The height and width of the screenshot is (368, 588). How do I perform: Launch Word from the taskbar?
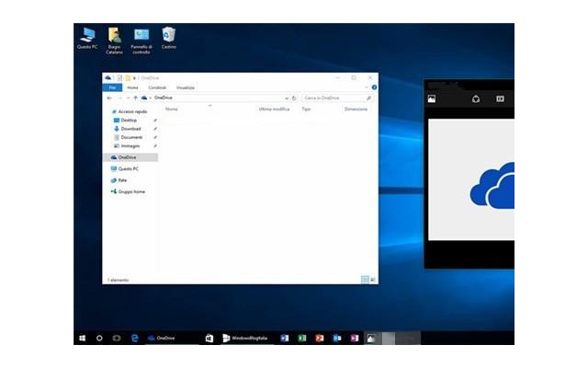pos(285,339)
